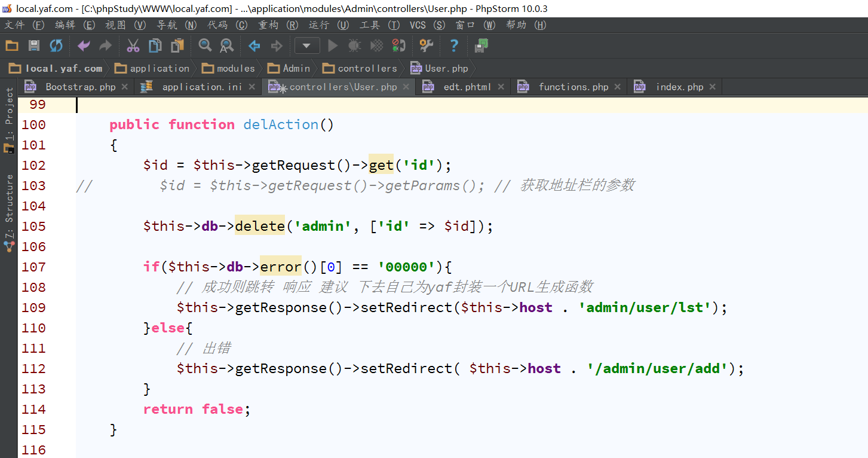Close the Bootstrap.php tab
Viewport: 868px width, 458px height.
[x=124, y=87]
